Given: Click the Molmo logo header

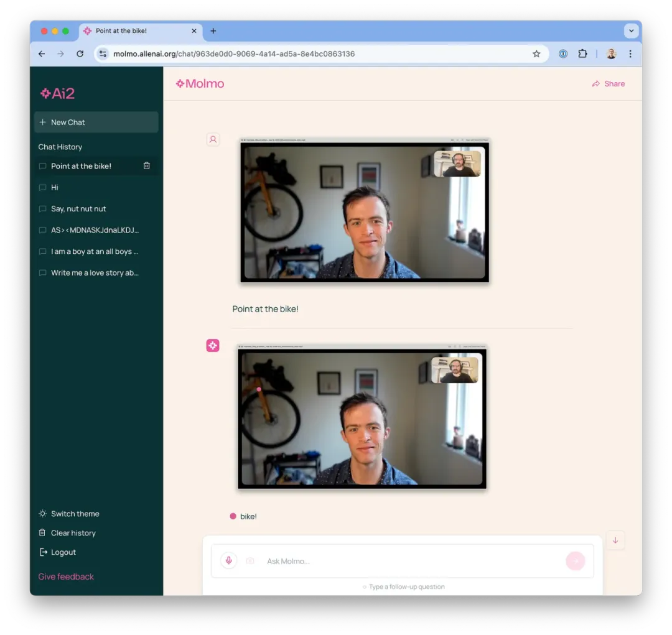Looking at the screenshot, I should point(200,83).
